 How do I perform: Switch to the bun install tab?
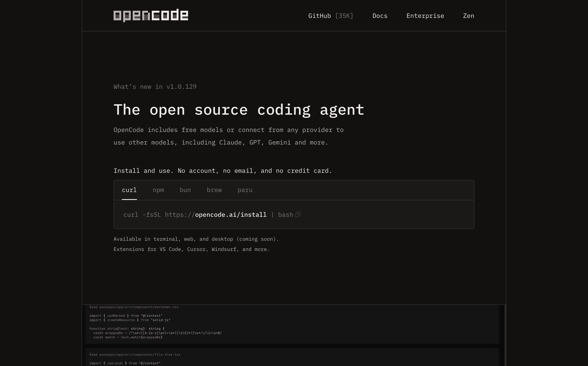(x=185, y=190)
